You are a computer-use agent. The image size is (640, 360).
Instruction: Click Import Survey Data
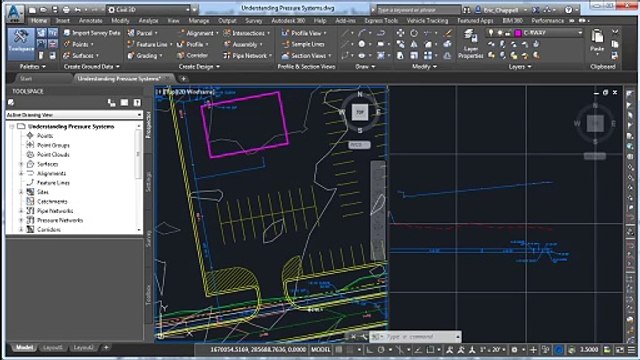point(92,33)
